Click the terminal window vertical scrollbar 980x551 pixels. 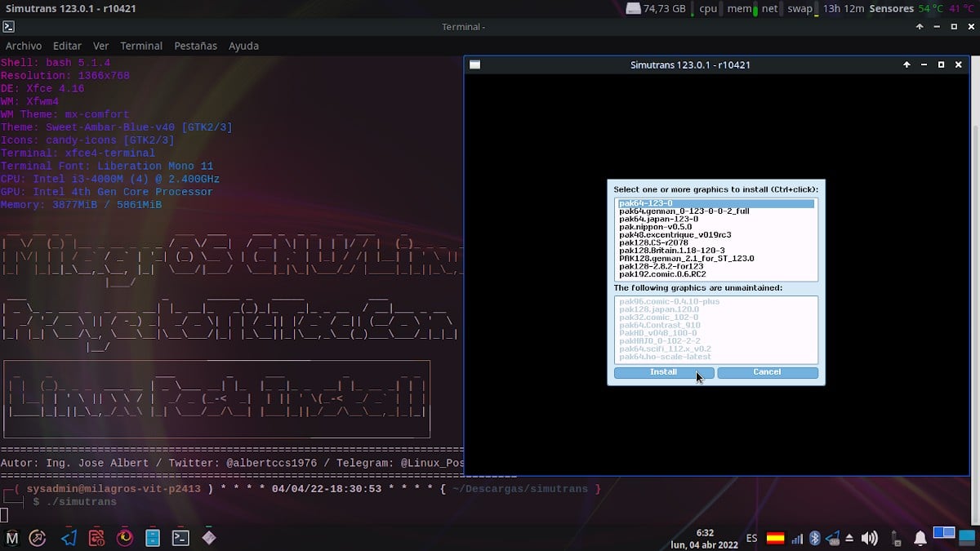975,245
